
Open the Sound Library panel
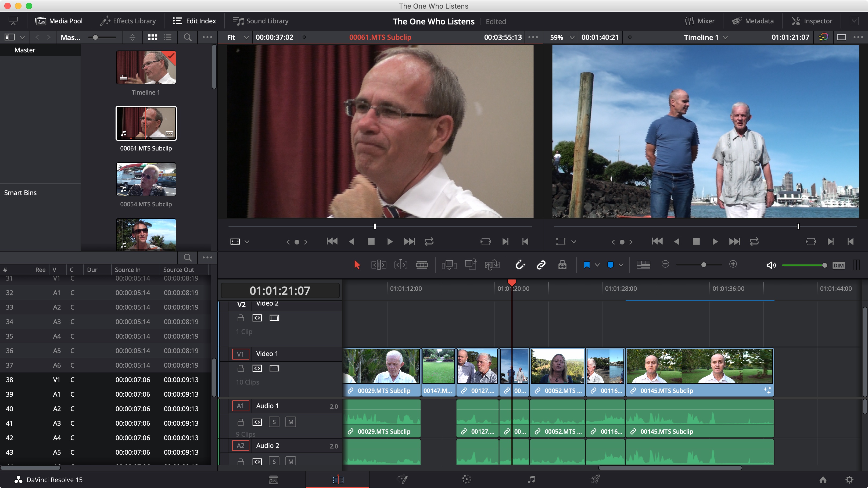(x=260, y=21)
